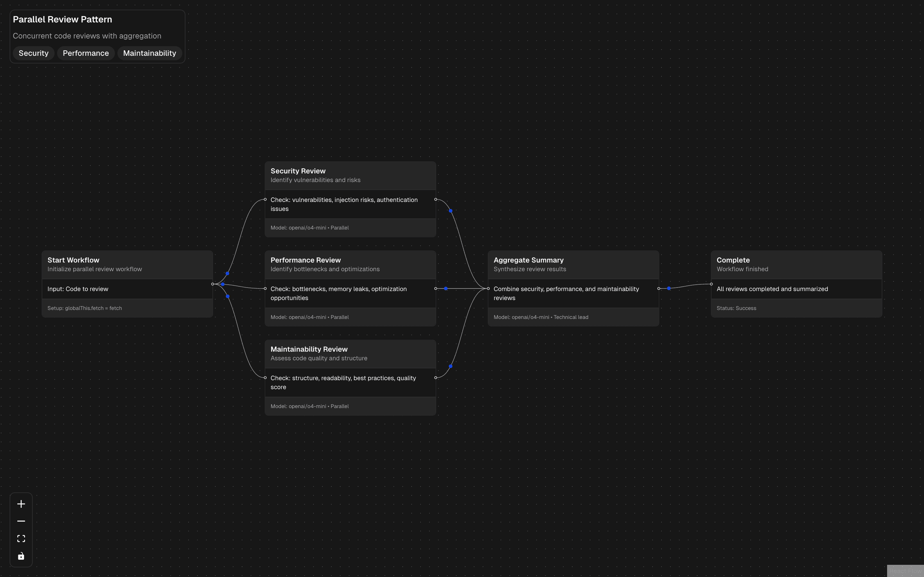Click the output handle of Start Workflow
Viewport: 924px width, 577px height.
tap(213, 284)
